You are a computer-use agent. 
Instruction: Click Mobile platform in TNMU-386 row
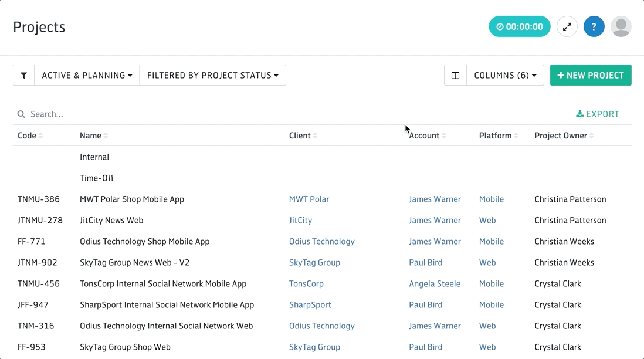coord(492,199)
